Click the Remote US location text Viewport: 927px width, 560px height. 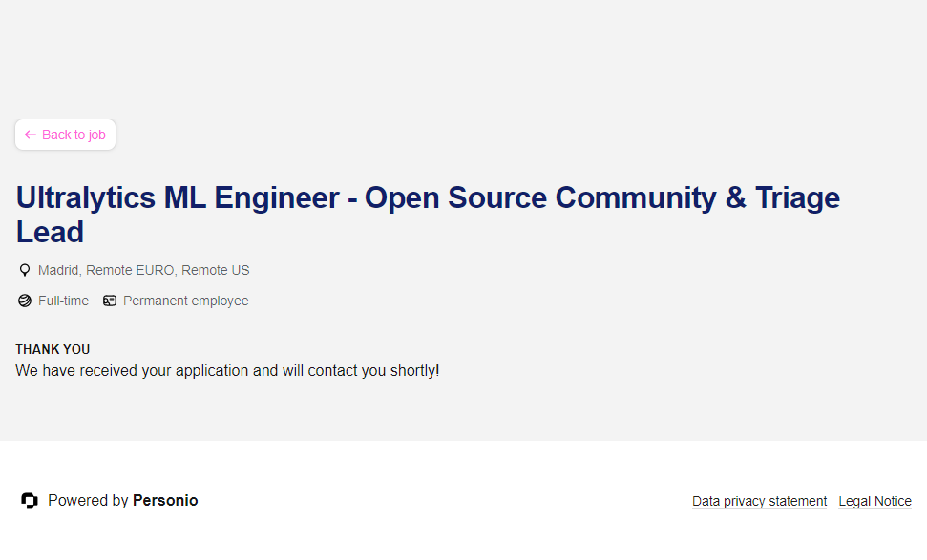tap(216, 270)
